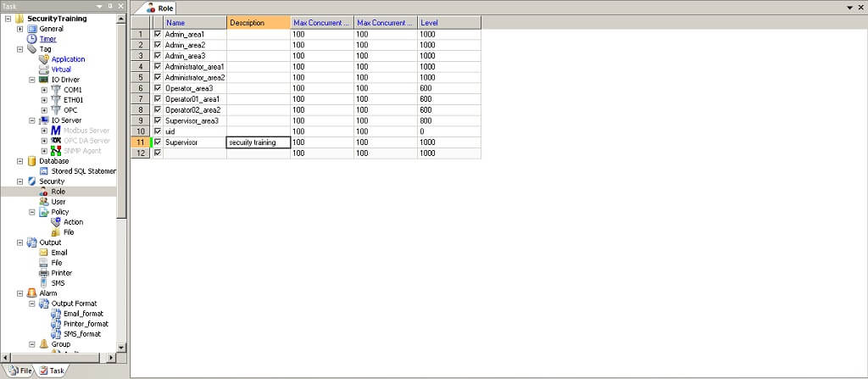Switch to the Task tab
Screen dimensions: 868x379
click(52, 371)
